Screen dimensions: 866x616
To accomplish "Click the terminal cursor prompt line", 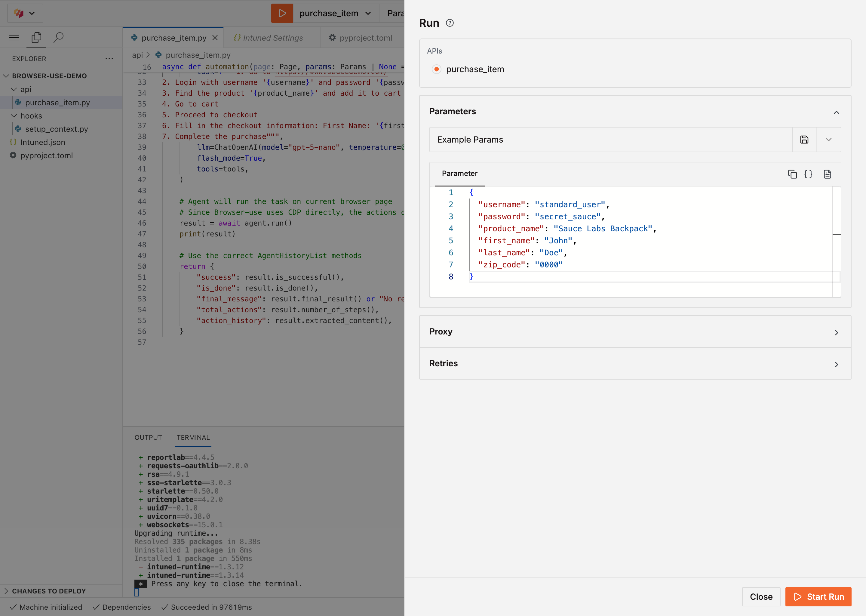I will pos(137,592).
